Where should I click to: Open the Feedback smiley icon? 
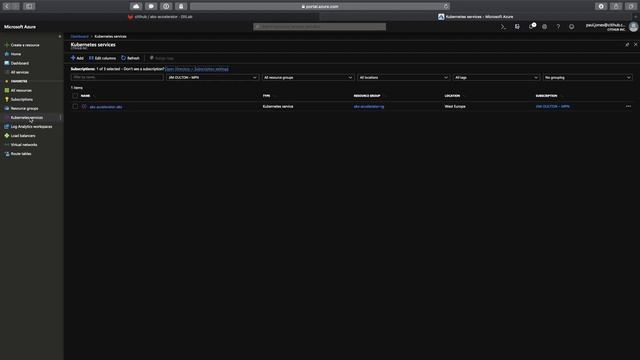571,27
